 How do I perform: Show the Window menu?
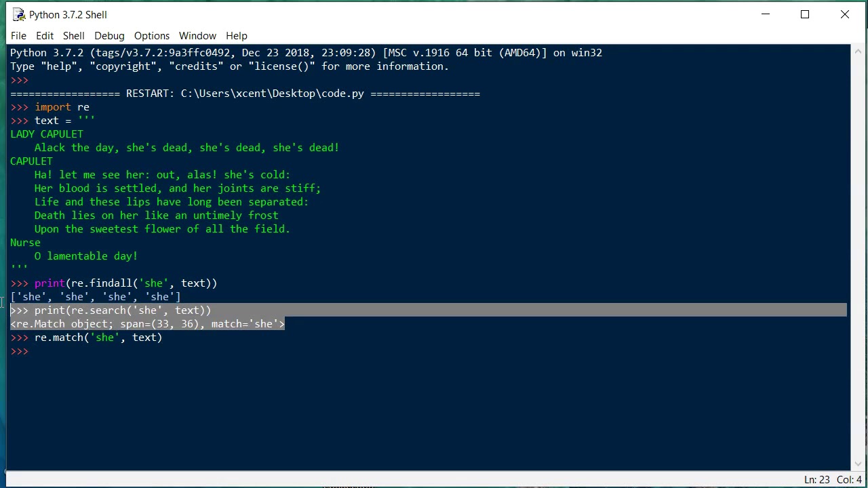point(197,36)
